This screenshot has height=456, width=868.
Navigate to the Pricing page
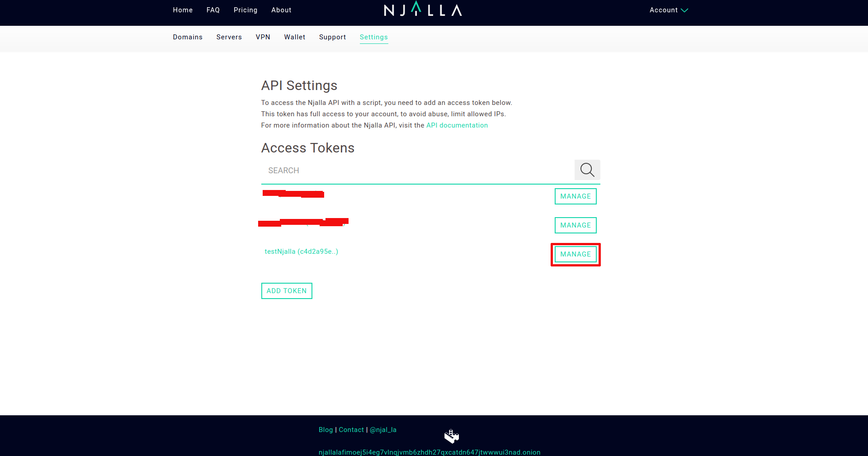245,10
